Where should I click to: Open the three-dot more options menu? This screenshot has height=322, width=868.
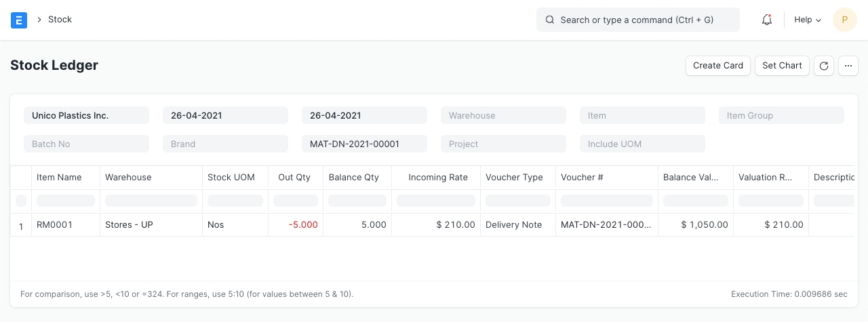tap(848, 66)
